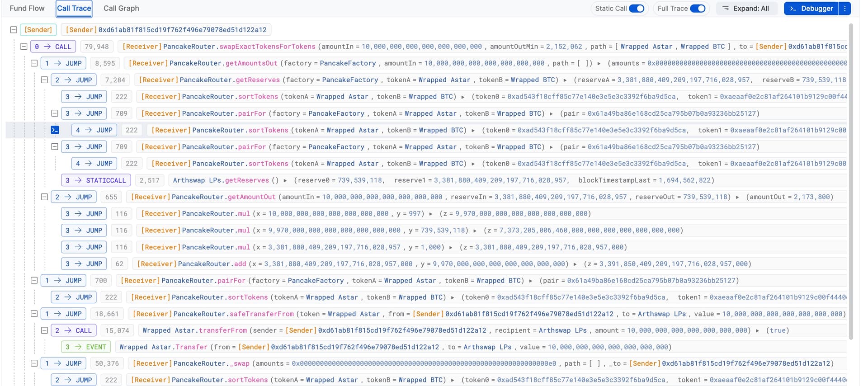Viewport: 868px width, 386px height.
Task: Turn off the Full Trace switch
Action: [698, 9]
